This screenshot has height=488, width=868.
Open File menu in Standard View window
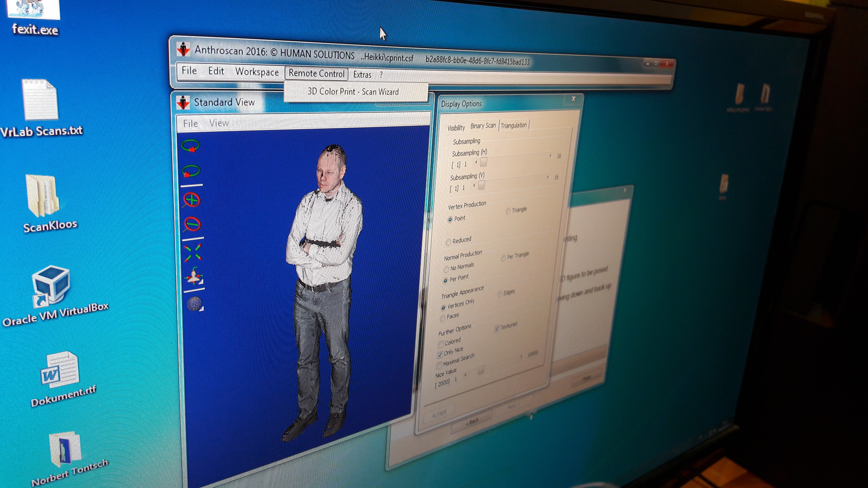[x=190, y=124]
